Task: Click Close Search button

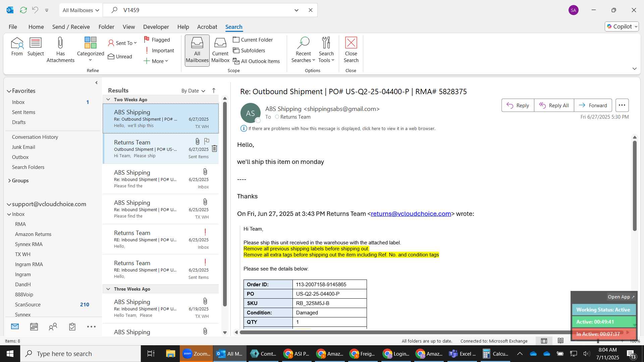Action: coord(351,50)
